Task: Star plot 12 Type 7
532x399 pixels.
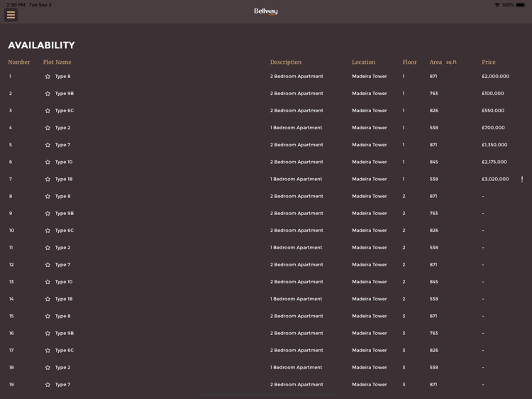Action: point(48,265)
